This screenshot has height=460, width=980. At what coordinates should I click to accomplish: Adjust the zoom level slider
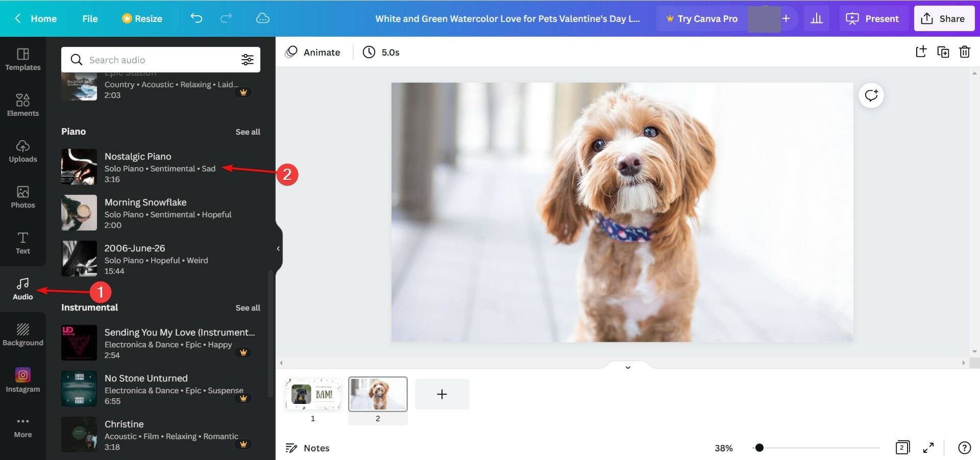click(759, 448)
